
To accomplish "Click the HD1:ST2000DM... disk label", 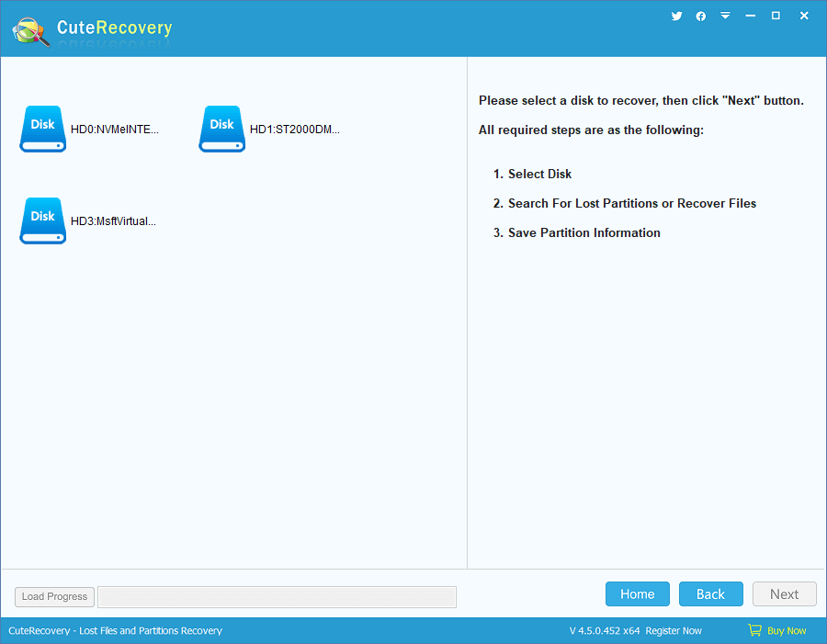I will [x=295, y=130].
